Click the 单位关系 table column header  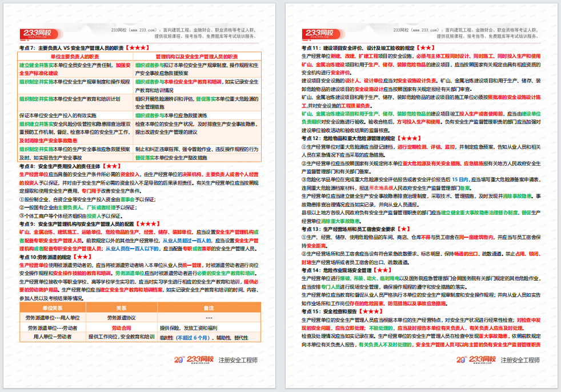coord(53,307)
